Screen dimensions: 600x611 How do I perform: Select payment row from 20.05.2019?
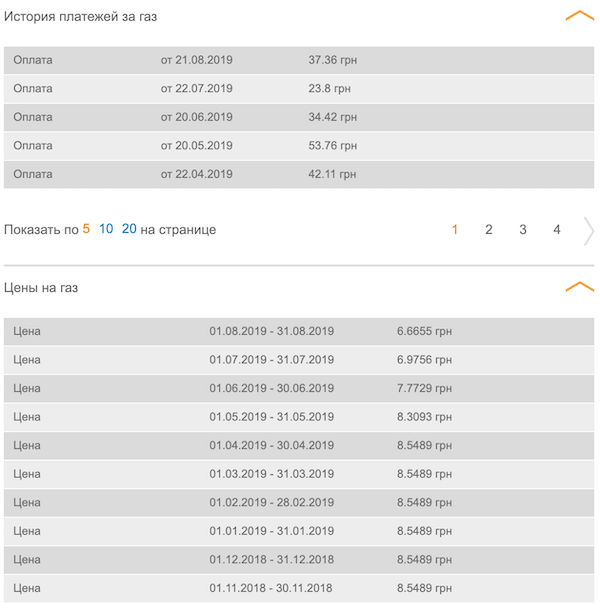[x=299, y=145]
